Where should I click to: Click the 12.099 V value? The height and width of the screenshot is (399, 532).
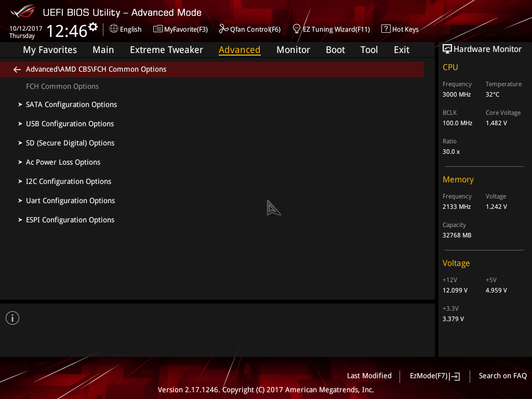tap(455, 290)
